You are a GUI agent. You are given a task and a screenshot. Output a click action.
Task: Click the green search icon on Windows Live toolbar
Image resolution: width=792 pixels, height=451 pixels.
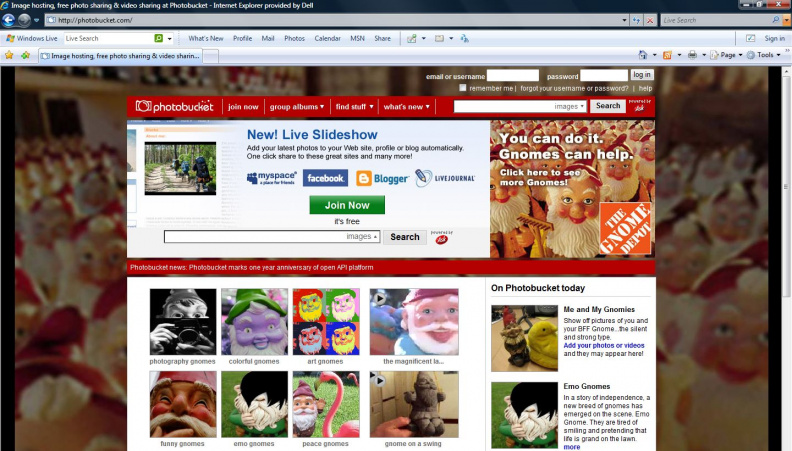[159, 38]
